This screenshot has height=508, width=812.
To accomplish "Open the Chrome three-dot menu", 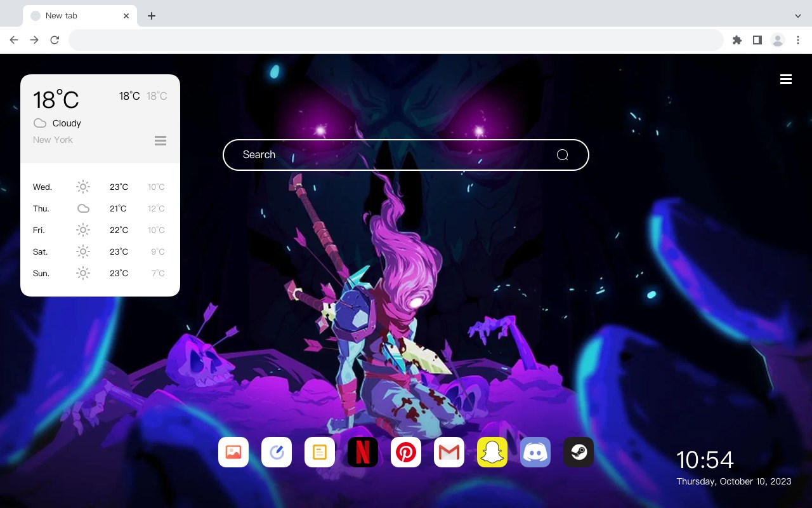I will click(798, 40).
